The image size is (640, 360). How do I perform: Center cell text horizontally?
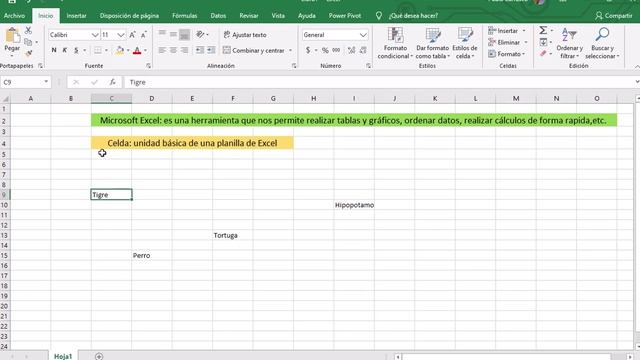pos(173,50)
